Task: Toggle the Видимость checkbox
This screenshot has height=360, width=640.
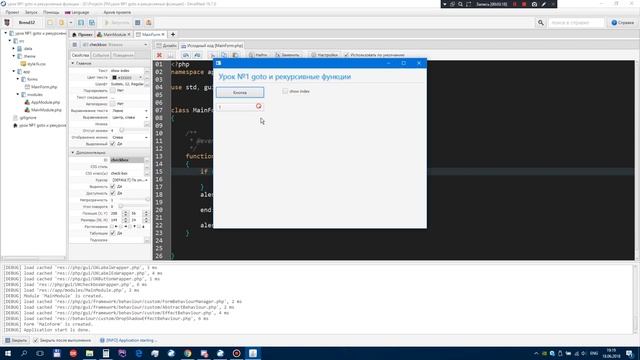Action: (113, 187)
